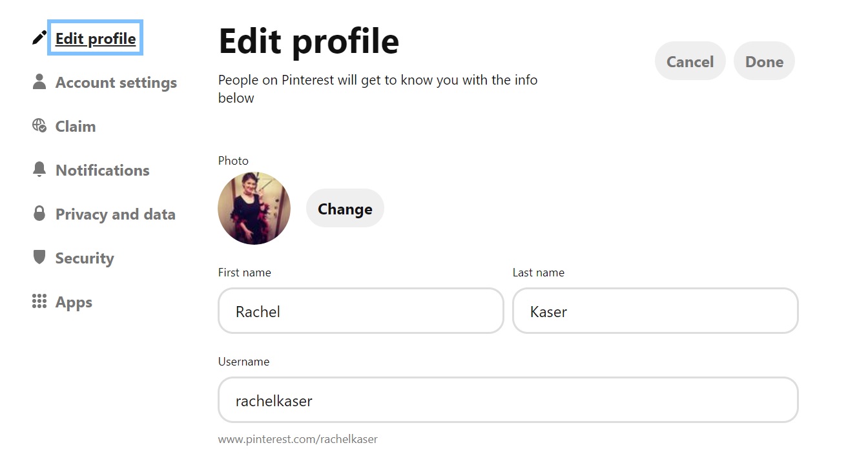The height and width of the screenshot is (454, 868).
Task: Click the Change button to update photo
Action: click(344, 208)
